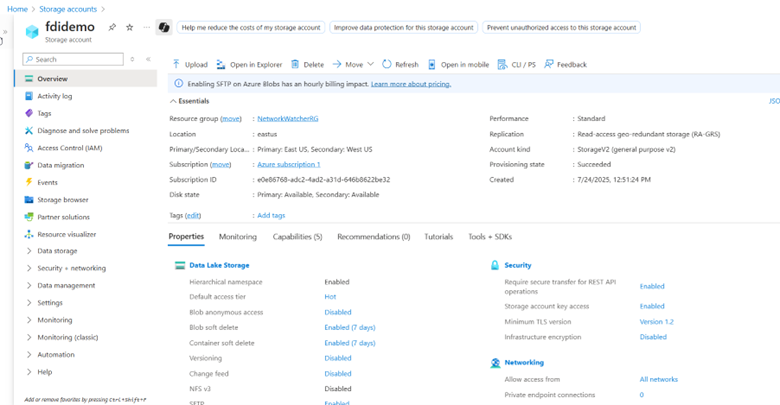Switch to the Properties tab

pyautogui.click(x=186, y=237)
